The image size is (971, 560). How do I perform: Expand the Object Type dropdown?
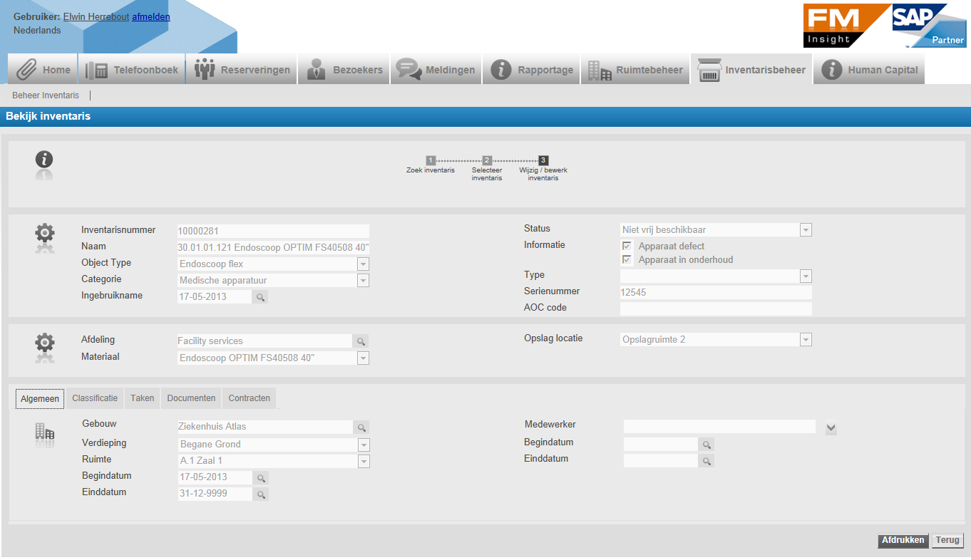(363, 264)
